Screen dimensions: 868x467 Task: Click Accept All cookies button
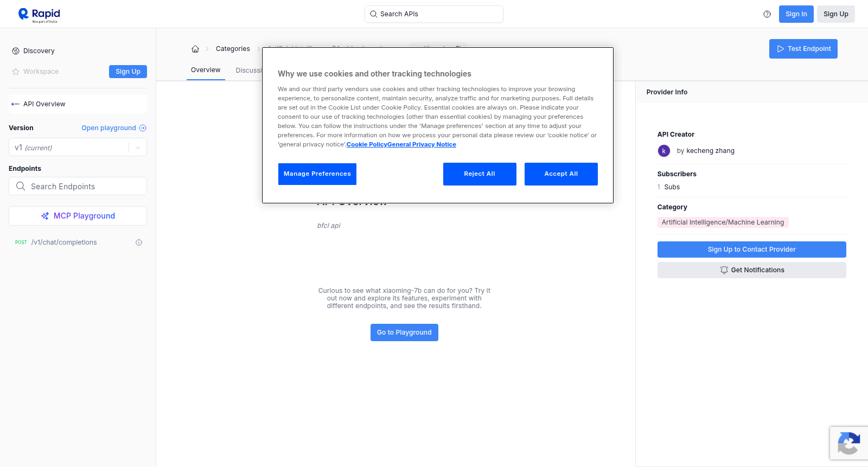pyautogui.click(x=561, y=174)
